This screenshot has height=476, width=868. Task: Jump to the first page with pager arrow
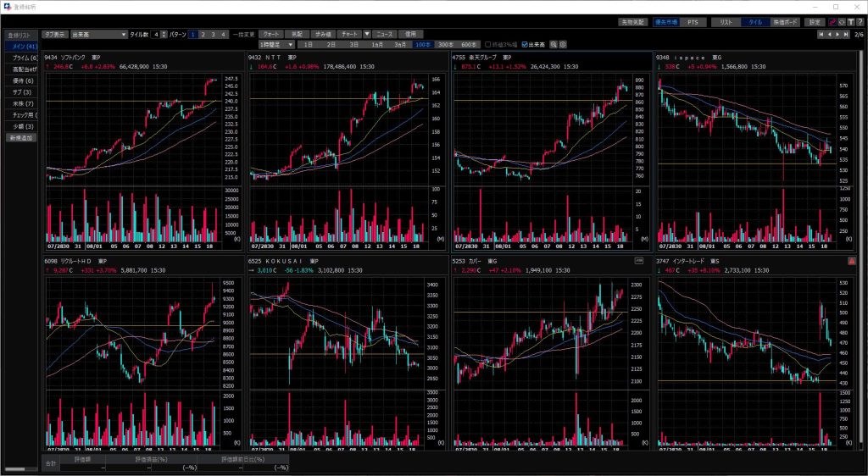tap(821, 35)
